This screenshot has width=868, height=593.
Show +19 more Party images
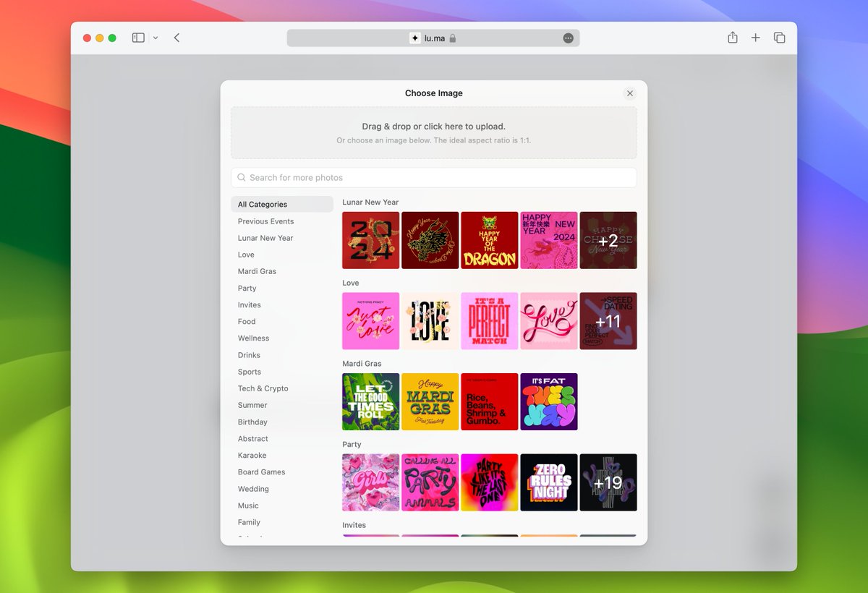(608, 482)
